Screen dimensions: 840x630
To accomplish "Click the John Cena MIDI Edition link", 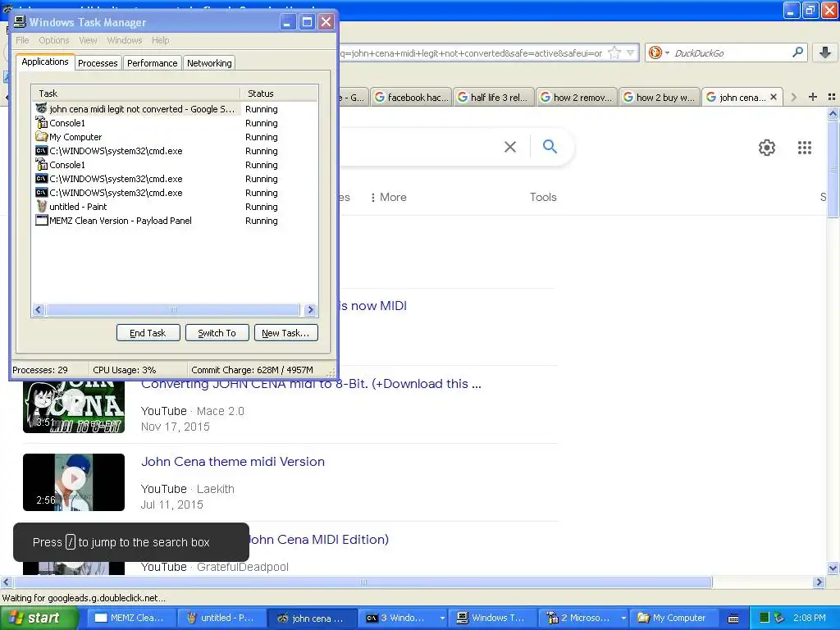I will [319, 539].
